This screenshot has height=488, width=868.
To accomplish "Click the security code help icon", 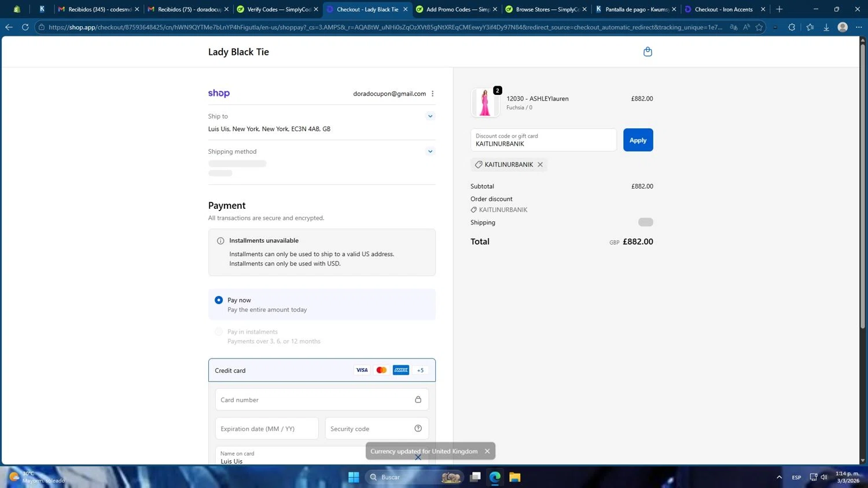I will coord(418,428).
